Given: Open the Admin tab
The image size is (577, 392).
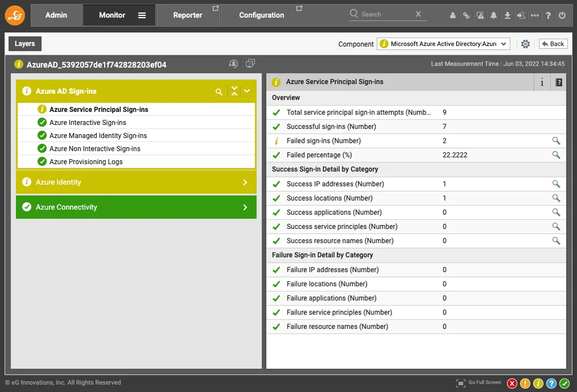Looking at the screenshot, I should pyautogui.click(x=56, y=15).
